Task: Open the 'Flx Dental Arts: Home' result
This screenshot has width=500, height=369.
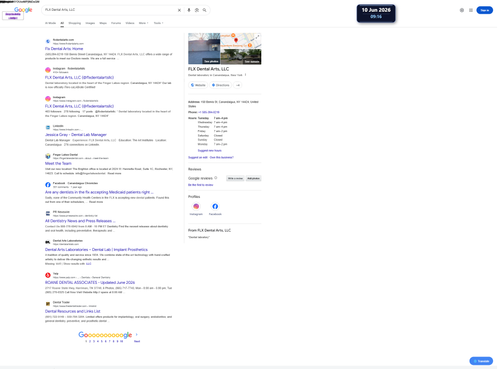Action: [64, 49]
